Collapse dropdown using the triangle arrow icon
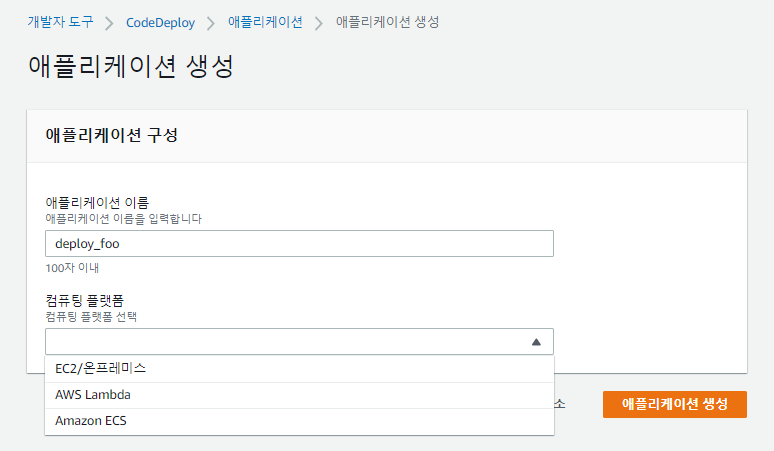Screen dimensions: 774x451 pos(536,342)
